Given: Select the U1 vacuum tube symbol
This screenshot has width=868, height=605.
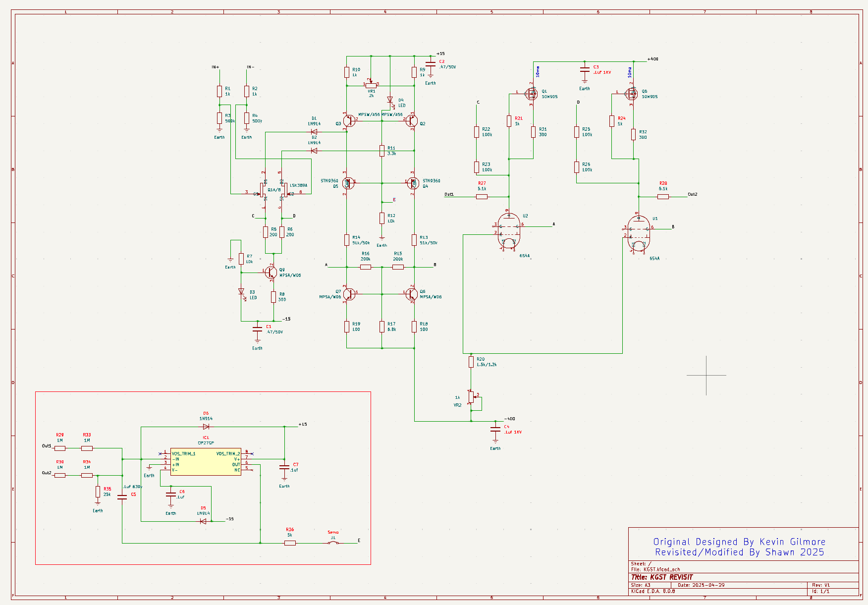Looking at the screenshot, I should click(x=639, y=233).
